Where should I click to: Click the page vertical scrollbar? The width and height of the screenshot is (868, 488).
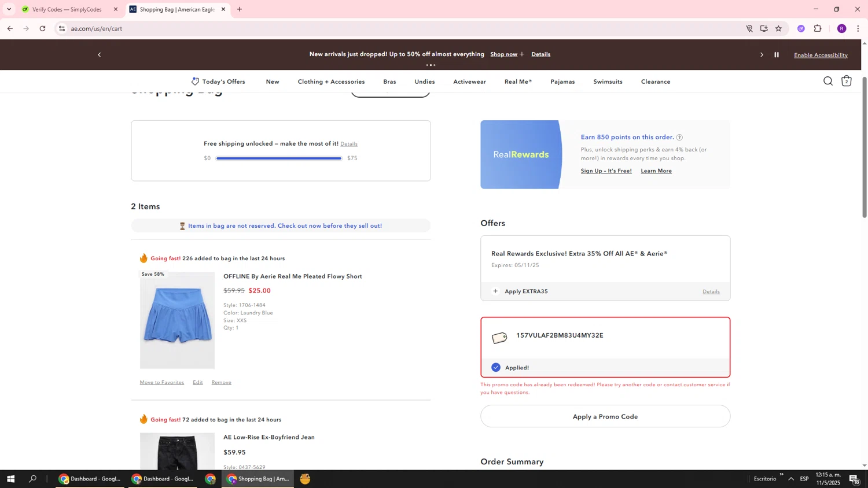point(865,147)
